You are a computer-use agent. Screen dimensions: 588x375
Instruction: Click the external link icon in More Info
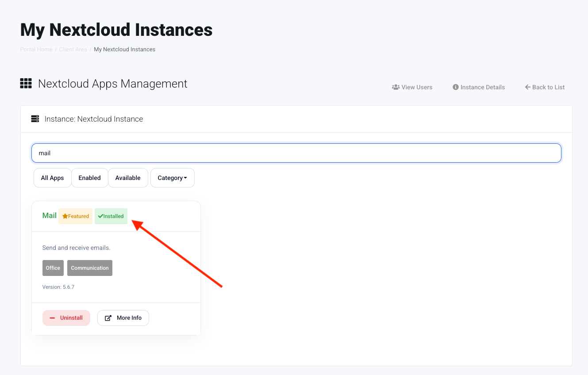point(108,318)
